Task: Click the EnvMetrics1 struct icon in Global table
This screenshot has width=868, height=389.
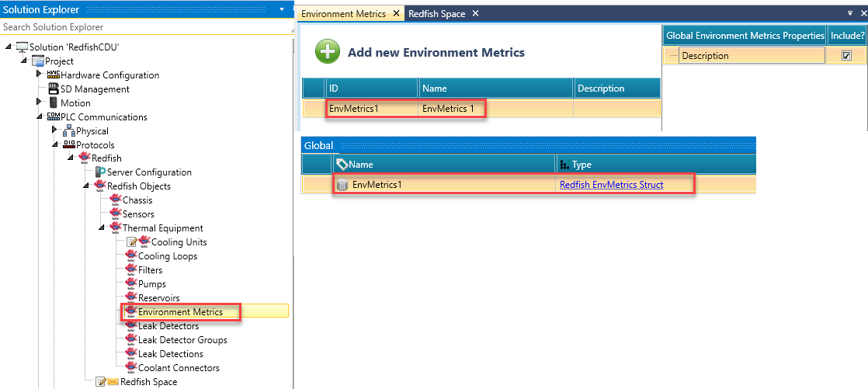Action: (x=342, y=185)
